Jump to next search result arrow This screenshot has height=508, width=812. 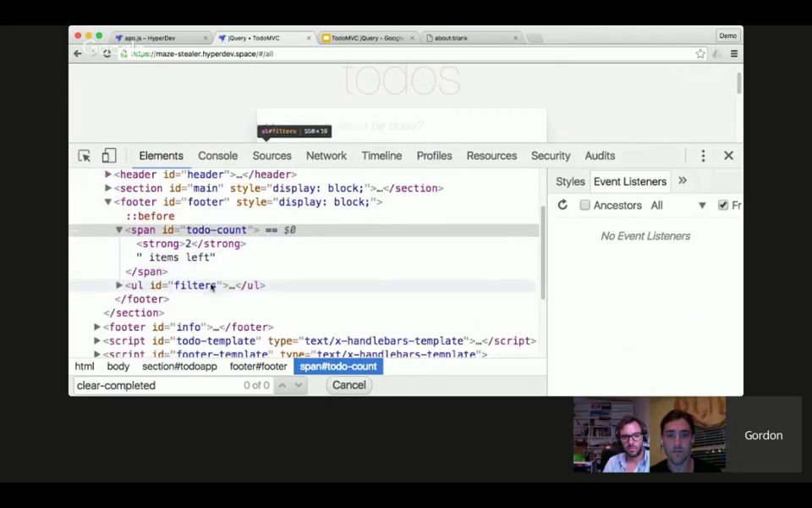pos(299,385)
